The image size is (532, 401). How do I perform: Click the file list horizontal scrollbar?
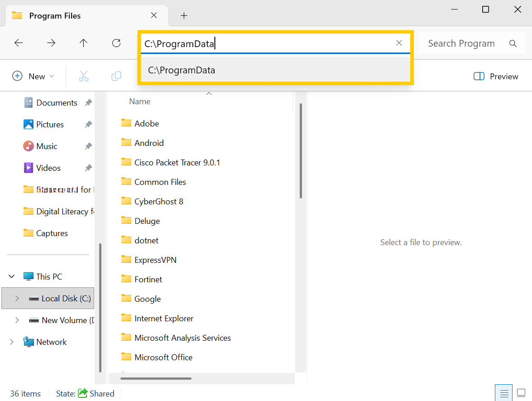click(x=156, y=378)
